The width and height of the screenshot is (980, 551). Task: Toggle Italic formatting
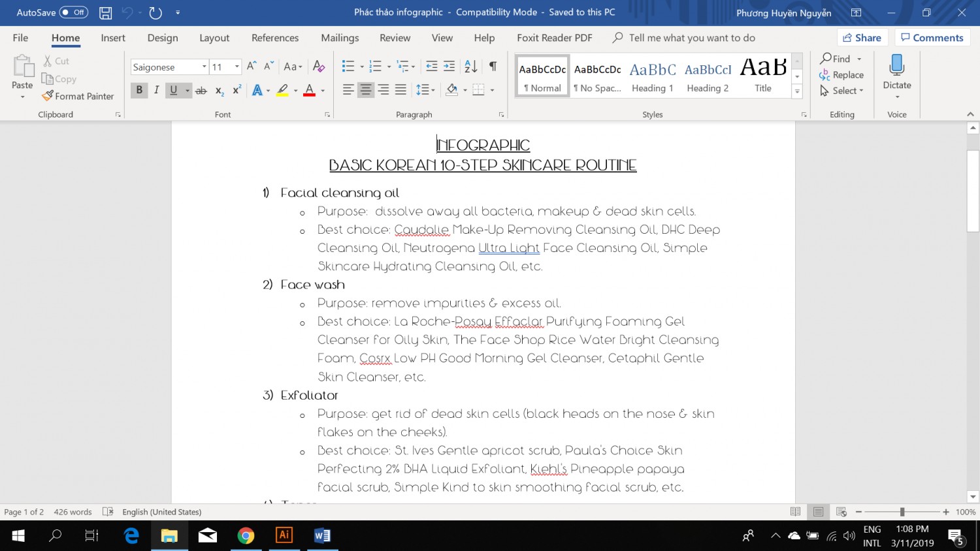pos(157,90)
